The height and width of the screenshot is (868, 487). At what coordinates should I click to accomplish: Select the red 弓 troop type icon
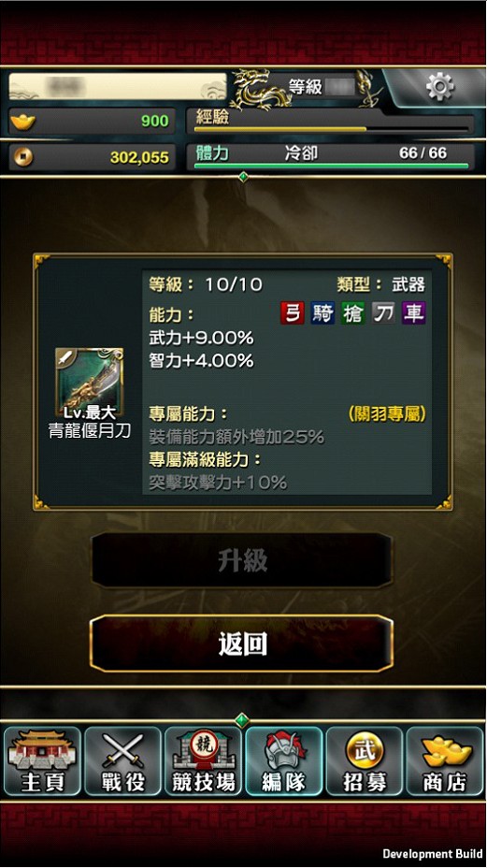pos(293,313)
